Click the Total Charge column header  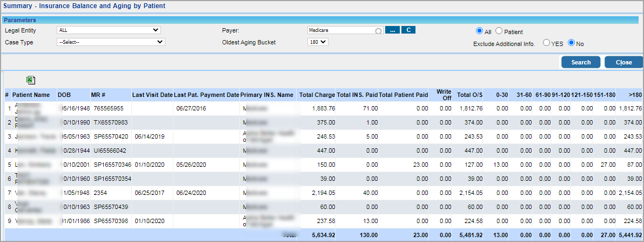coord(317,95)
